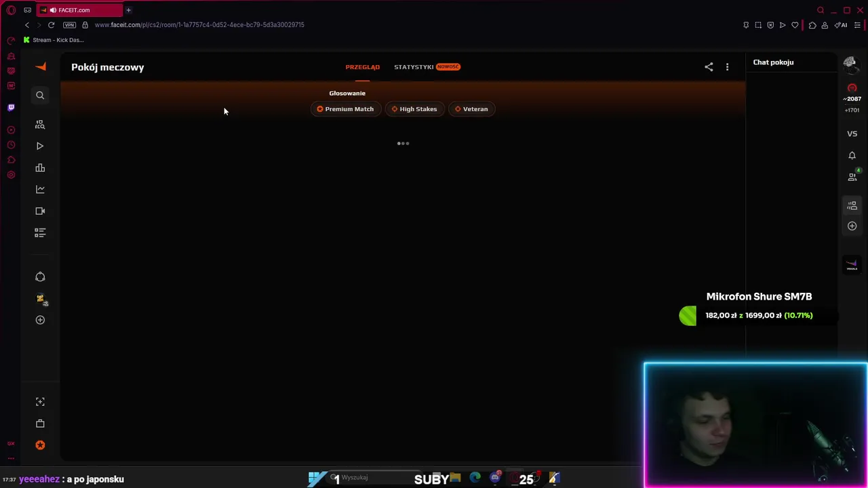Viewport: 868px width, 488px height.
Task: Switch to the STATYSTYKI tab
Action: click(x=414, y=67)
